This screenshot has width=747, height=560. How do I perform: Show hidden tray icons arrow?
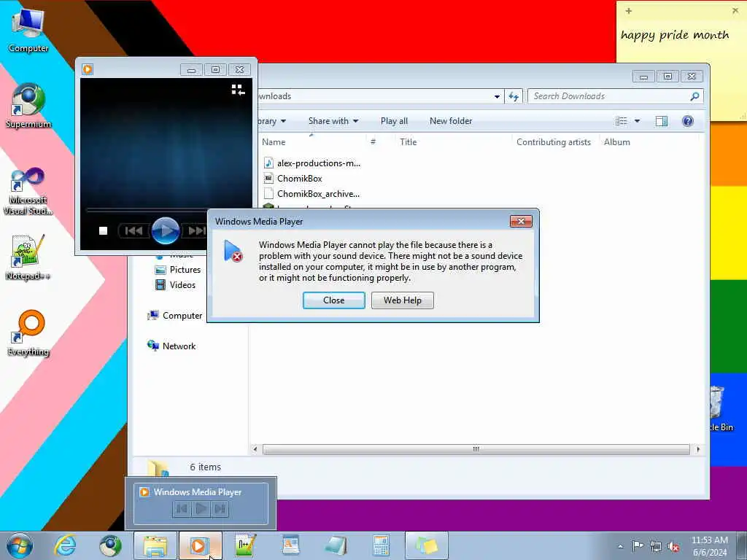click(620, 546)
